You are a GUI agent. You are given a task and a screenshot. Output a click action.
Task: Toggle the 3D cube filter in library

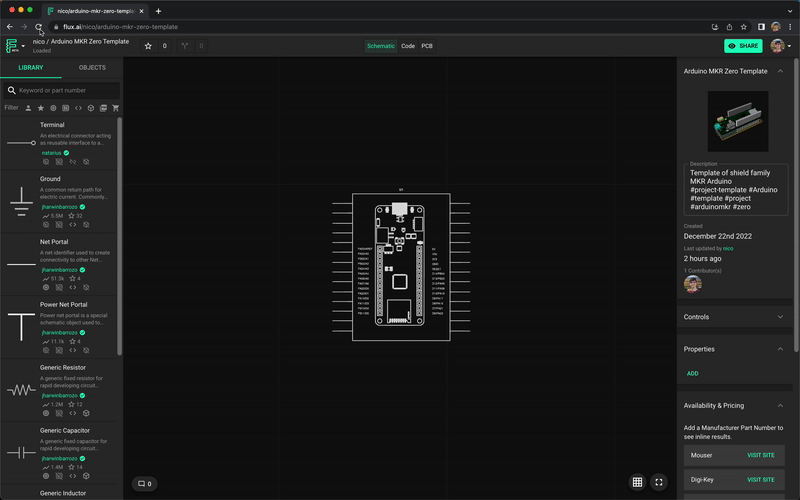coord(91,108)
